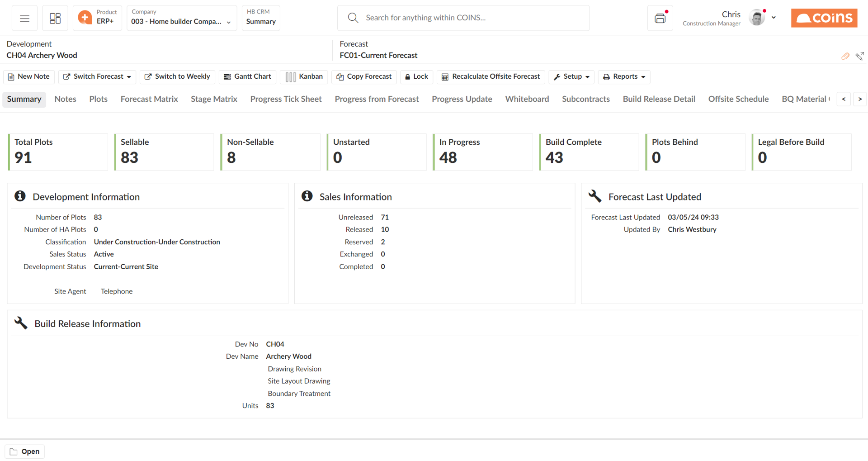Screen dimensions: 868x461
Task: Create a New Note
Action: (28, 76)
